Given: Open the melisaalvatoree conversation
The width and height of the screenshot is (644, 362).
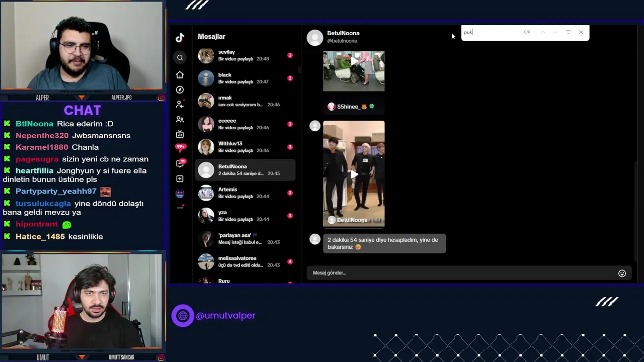Looking at the screenshot, I should point(246,261).
